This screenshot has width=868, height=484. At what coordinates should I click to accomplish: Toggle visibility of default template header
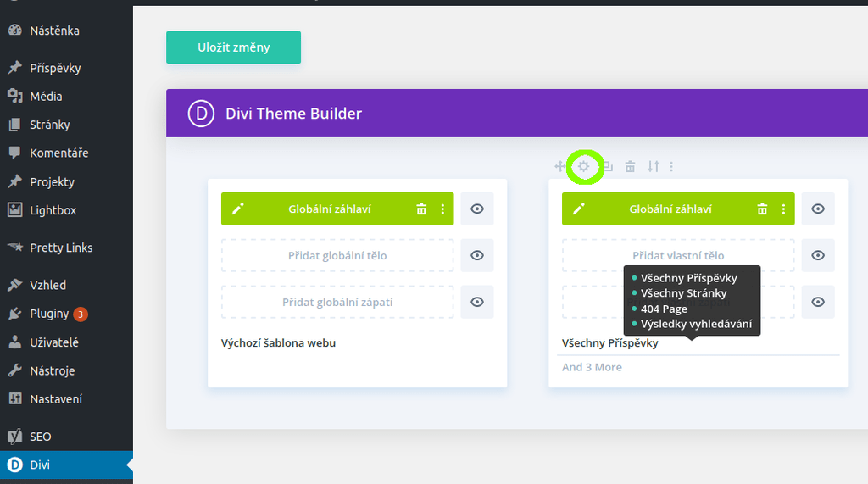(477, 209)
